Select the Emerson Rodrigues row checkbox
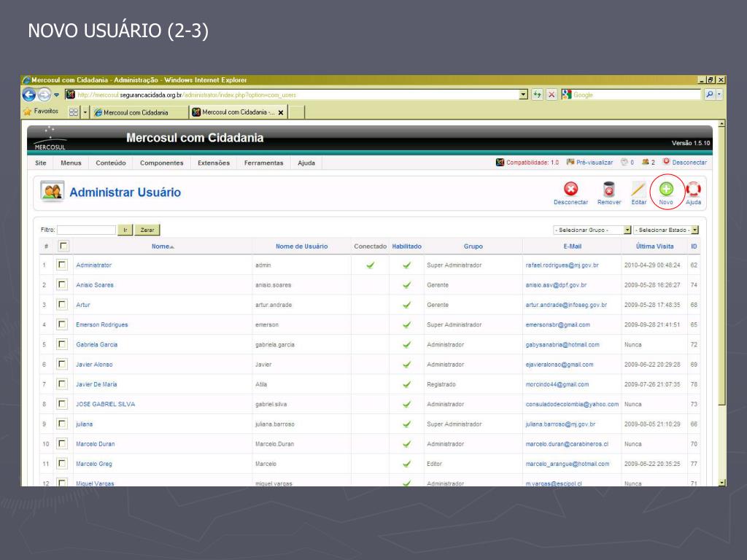The image size is (747, 560). (x=62, y=324)
